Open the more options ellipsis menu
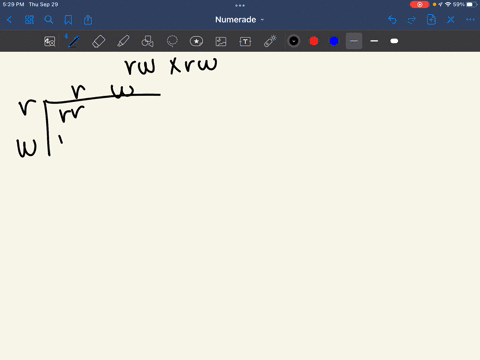The height and width of the screenshot is (360, 480). (x=470, y=20)
